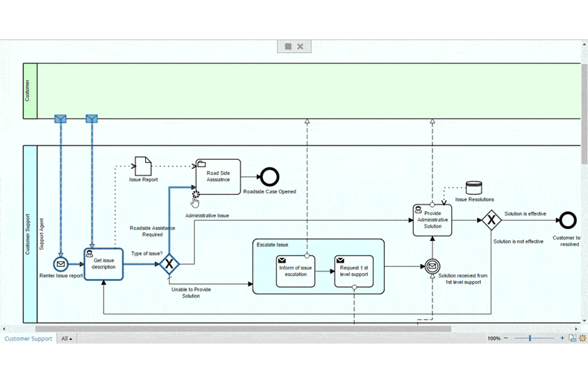
Task: Click the fit page icon in status bar
Action: click(x=572, y=338)
